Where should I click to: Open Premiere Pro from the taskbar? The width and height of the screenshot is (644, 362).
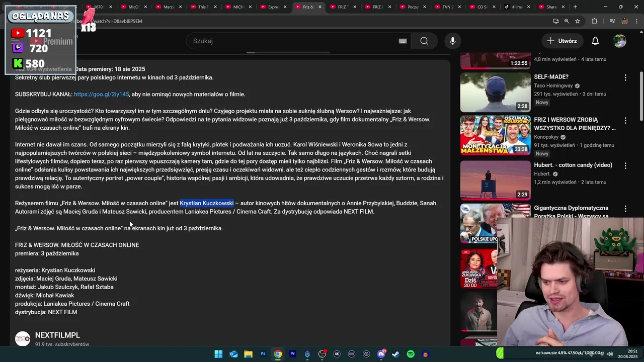[292, 354]
